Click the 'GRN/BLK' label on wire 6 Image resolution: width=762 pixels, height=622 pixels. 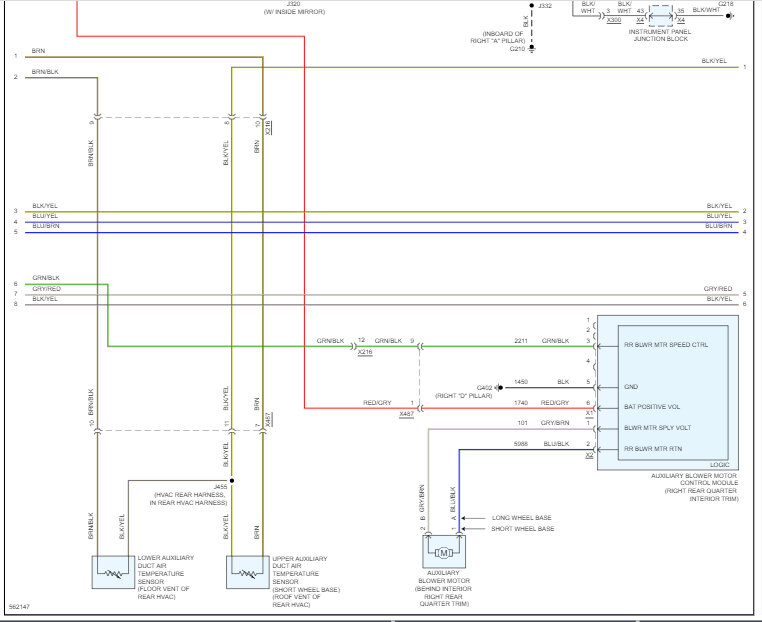coord(46,277)
